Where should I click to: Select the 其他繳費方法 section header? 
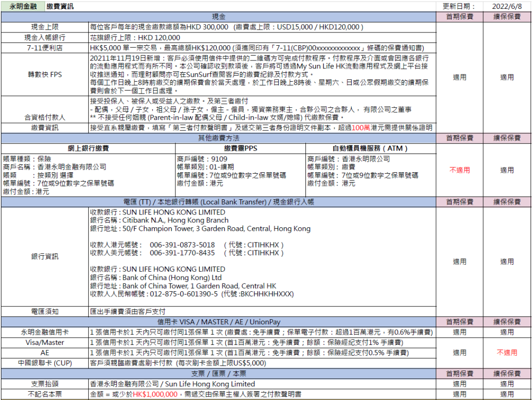[x=218, y=138]
